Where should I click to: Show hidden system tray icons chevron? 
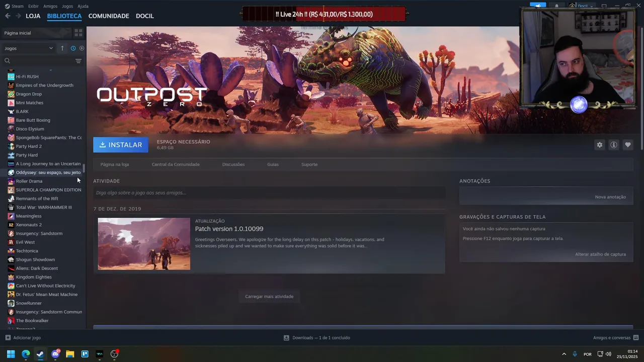[x=564, y=354]
